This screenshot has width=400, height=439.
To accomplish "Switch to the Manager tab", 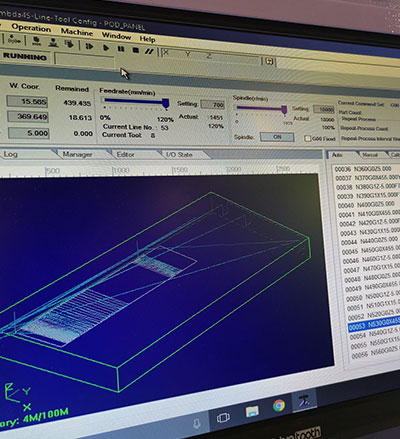I will pyautogui.click(x=77, y=154).
